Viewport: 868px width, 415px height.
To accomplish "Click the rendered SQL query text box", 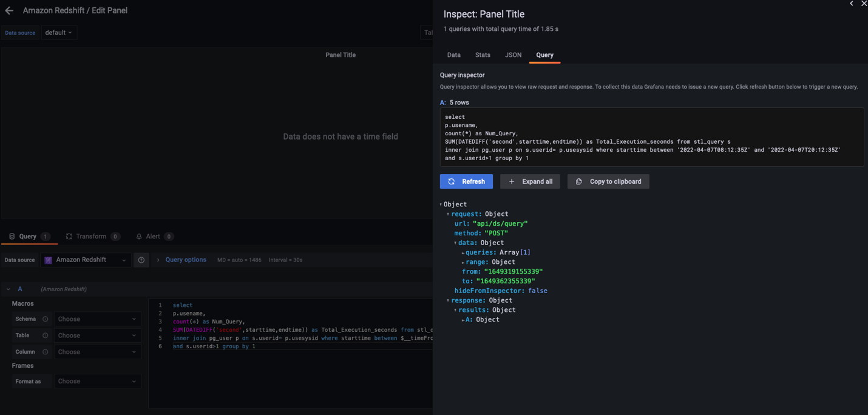I will point(652,137).
